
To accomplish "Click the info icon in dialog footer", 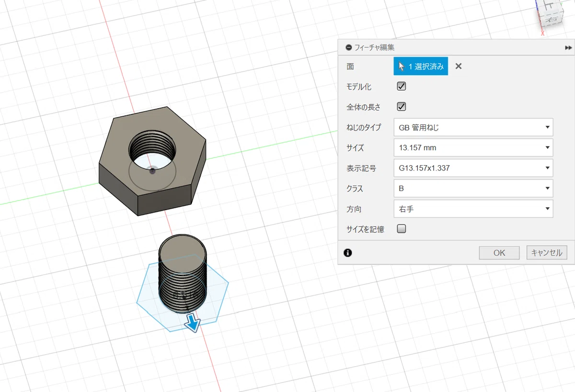I will point(348,253).
